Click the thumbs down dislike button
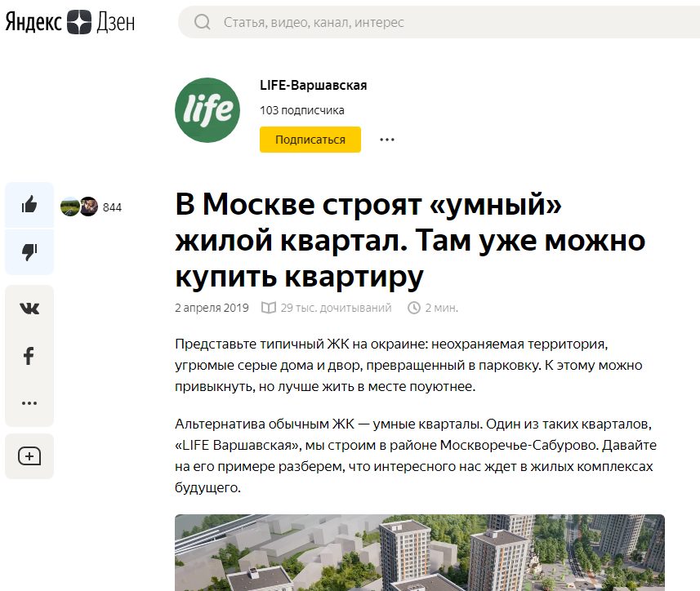The width and height of the screenshot is (700, 591). tap(29, 252)
